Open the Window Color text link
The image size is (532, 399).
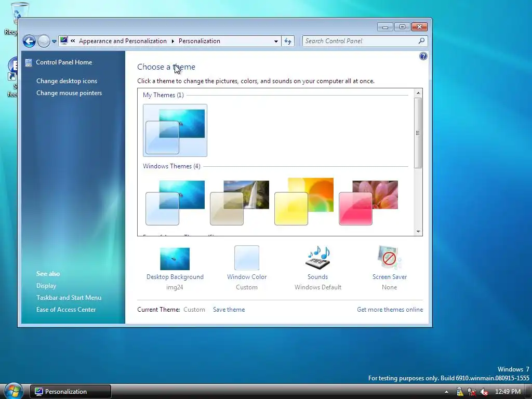[x=247, y=277]
